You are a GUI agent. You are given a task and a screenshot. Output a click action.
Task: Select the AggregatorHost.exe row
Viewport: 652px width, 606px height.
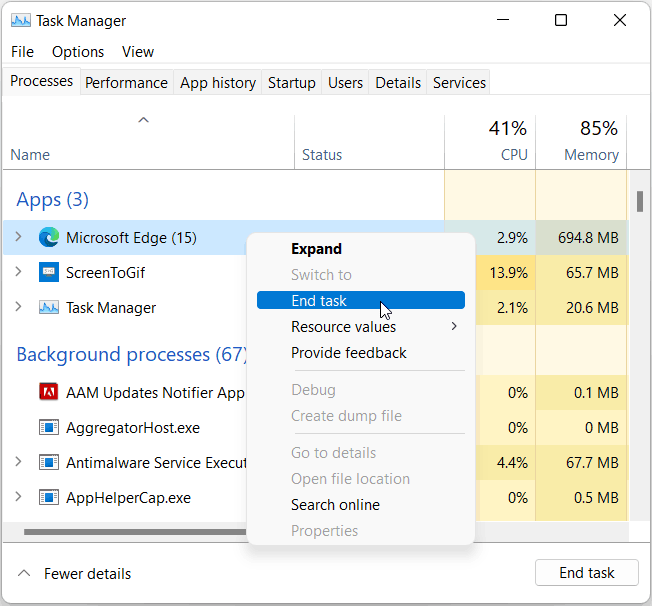click(x=125, y=428)
